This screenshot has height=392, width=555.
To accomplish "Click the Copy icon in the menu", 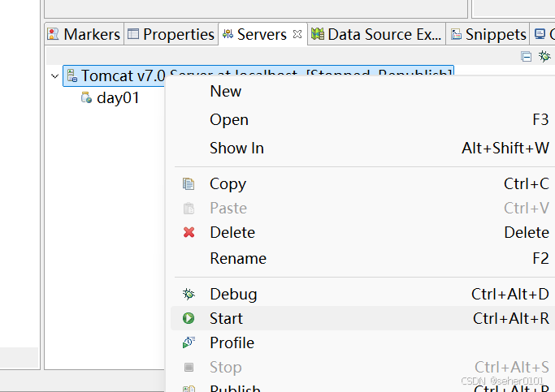I will coord(189,183).
